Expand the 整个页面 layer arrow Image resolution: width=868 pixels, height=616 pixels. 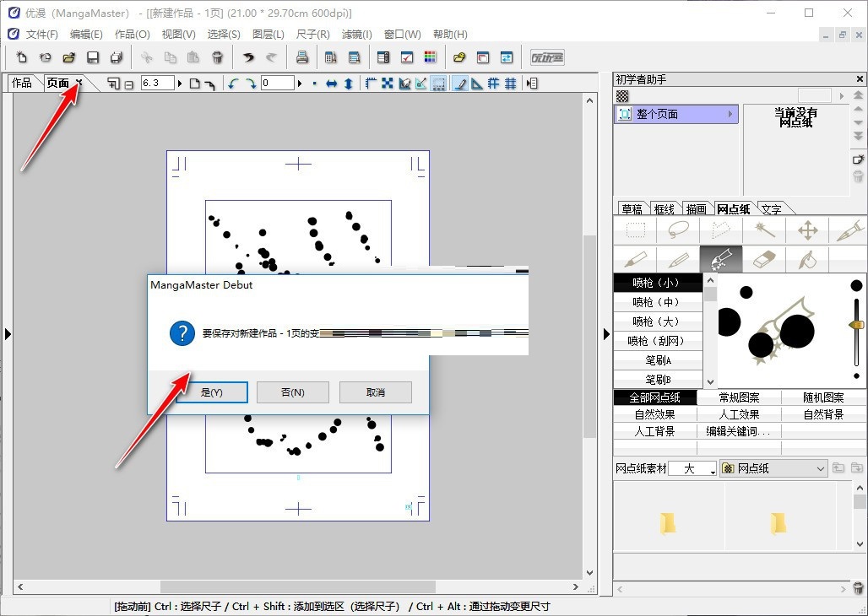point(730,114)
